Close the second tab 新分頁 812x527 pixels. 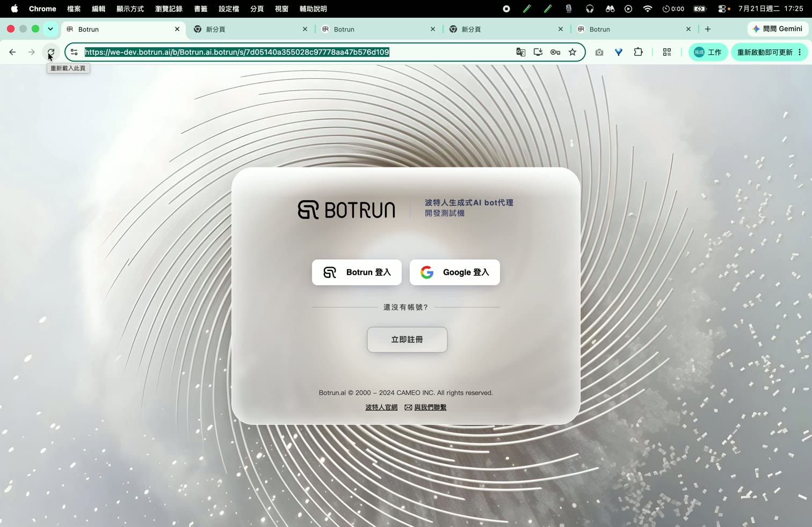[305, 29]
